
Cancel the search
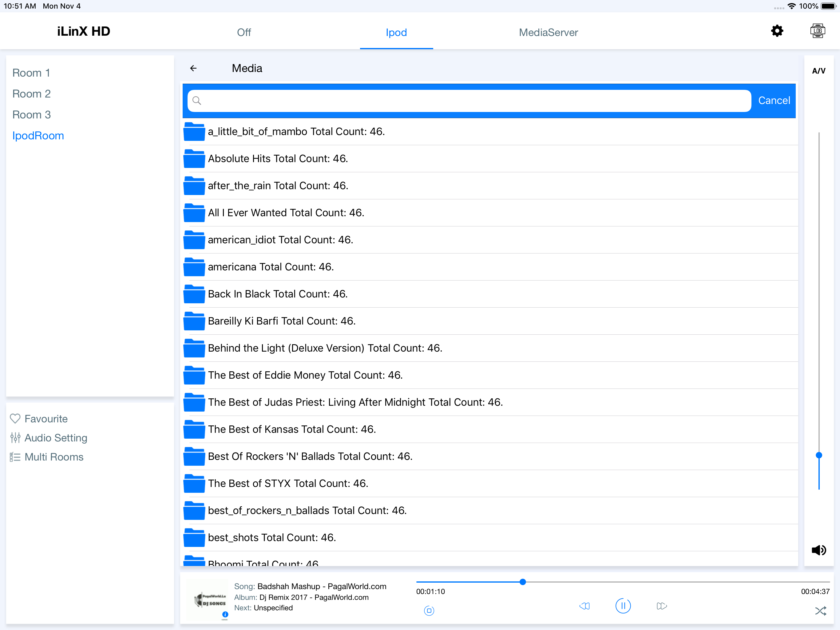click(774, 101)
